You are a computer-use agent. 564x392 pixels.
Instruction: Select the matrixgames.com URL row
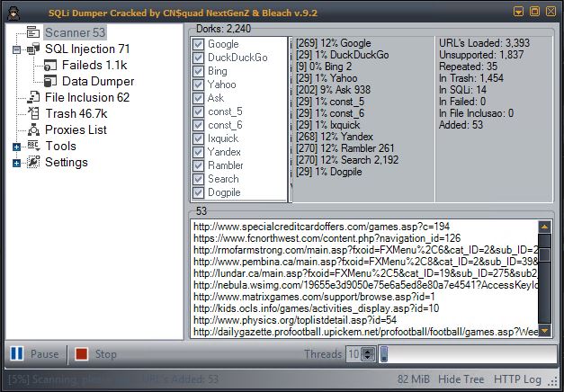pyautogui.click(x=314, y=297)
